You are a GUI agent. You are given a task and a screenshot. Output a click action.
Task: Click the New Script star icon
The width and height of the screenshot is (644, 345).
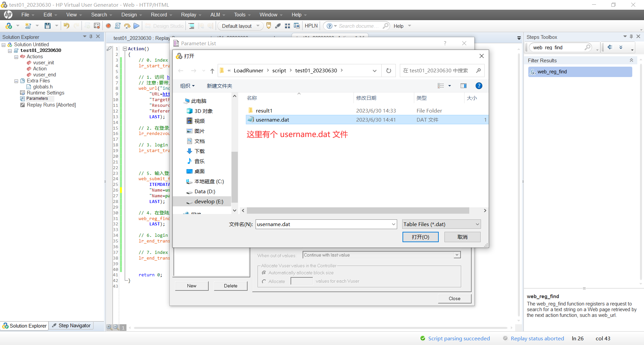(x=28, y=26)
